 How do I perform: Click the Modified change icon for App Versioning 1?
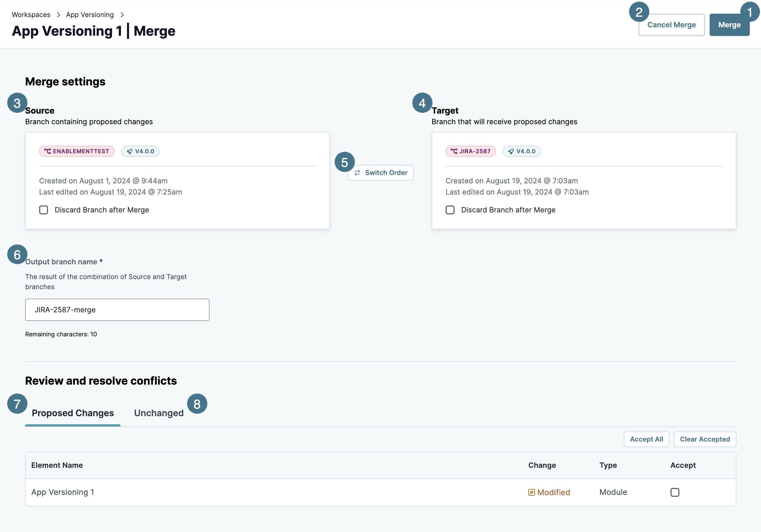point(531,492)
